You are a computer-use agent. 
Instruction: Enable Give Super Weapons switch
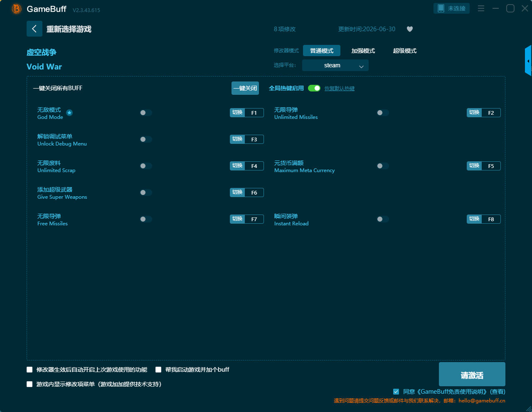[x=146, y=192]
